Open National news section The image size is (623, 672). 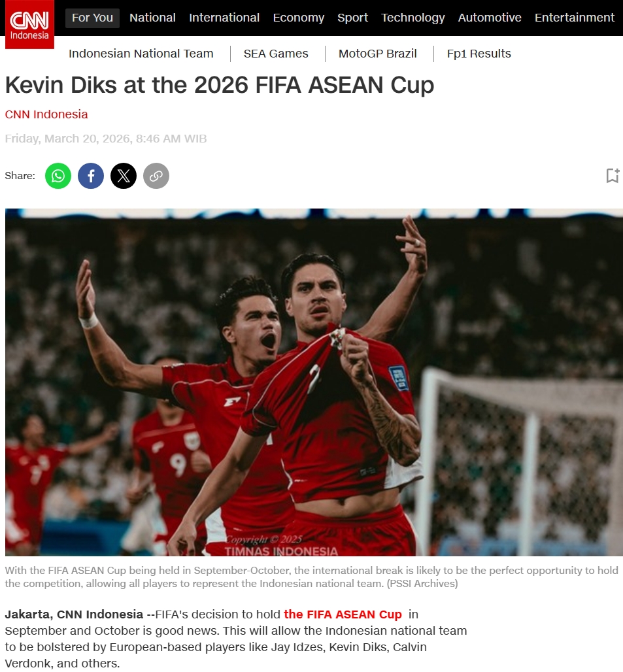[152, 18]
